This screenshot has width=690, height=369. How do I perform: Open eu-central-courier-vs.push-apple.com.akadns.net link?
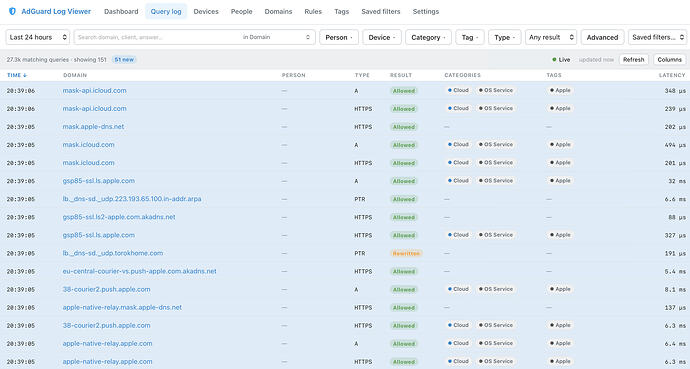[x=139, y=271]
